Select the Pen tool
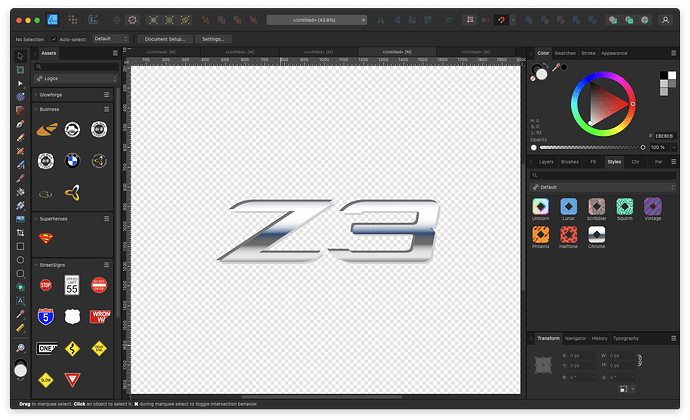Viewport: 690px width, 420px height. [20, 124]
